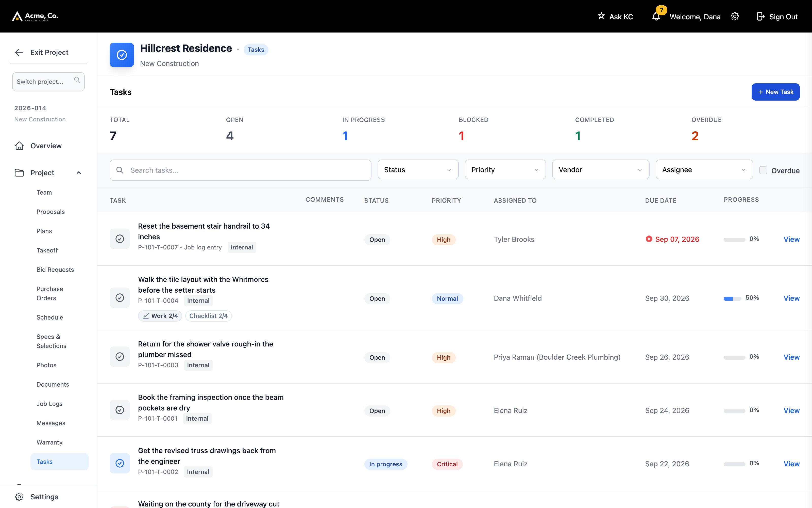The image size is (812, 508).
Task: Click the blue Hillcrest Residence task icon
Action: point(122,55)
